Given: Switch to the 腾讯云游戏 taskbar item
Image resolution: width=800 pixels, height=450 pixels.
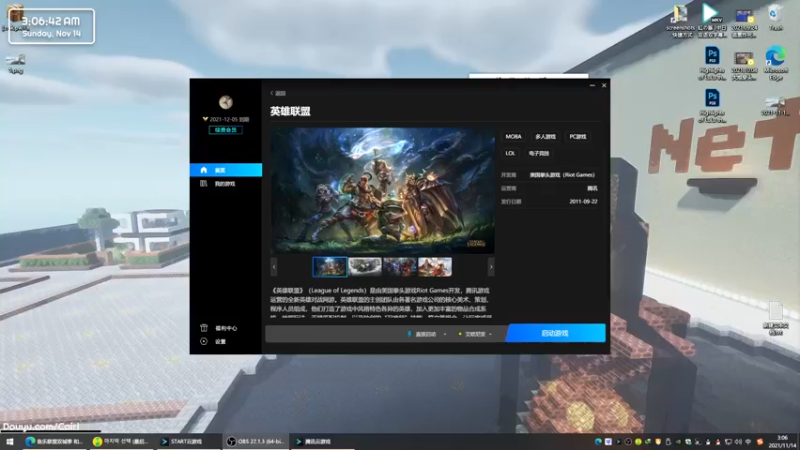Looking at the screenshot, I should pyautogui.click(x=321, y=442).
